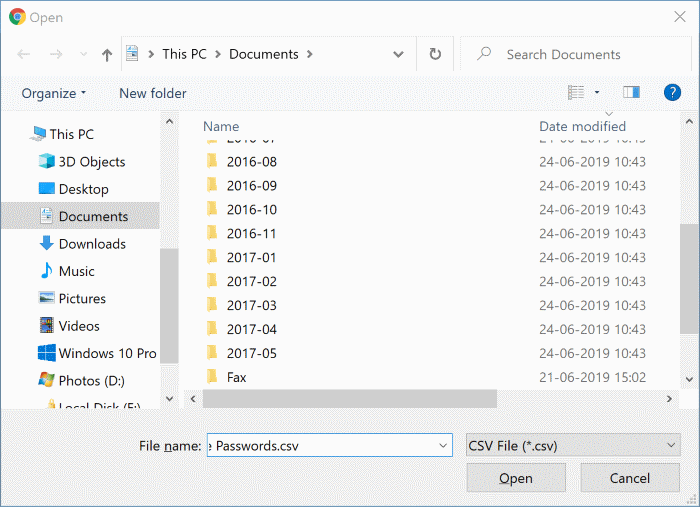Click the Open button
This screenshot has width=700, height=507.
tap(515, 478)
